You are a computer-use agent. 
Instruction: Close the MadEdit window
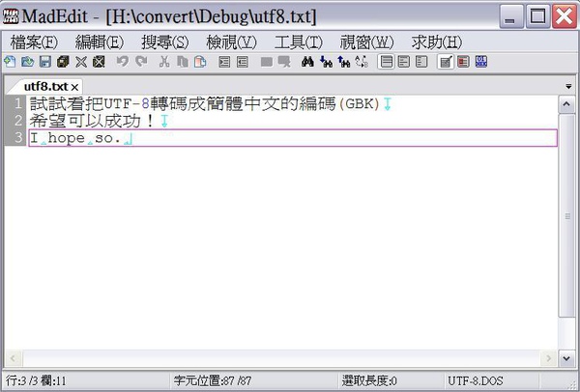pyautogui.click(x=565, y=16)
